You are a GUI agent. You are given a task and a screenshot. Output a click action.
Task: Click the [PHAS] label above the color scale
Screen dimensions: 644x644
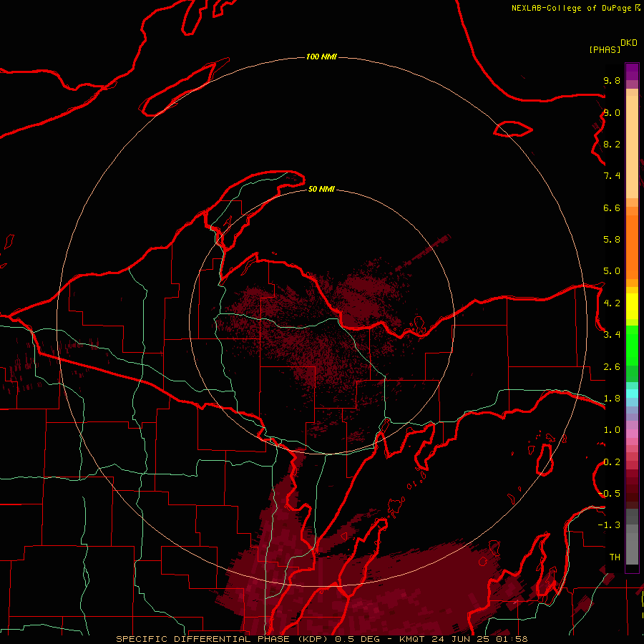point(605,49)
